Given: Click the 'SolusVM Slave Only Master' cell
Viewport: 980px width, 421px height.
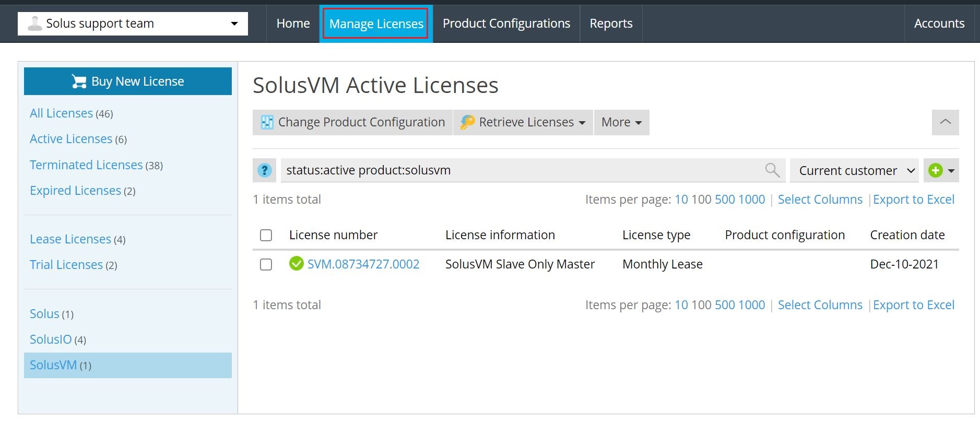Looking at the screenshot, I should click(520, 264).
